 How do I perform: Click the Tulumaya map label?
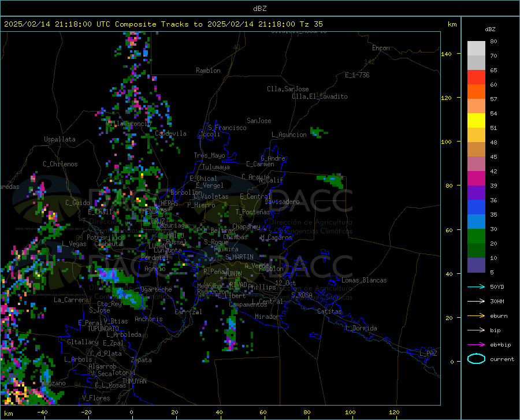tap(216, 167)
